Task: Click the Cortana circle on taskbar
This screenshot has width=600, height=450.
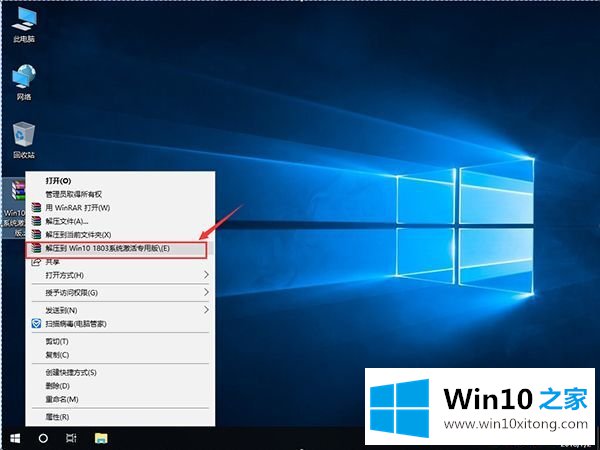Action: point(43,438)
